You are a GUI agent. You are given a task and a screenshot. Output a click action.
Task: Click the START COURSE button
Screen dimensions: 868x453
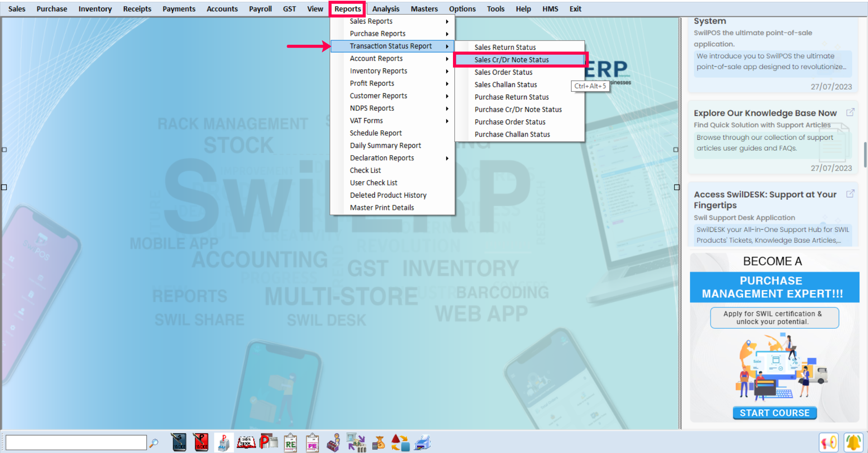(774, 413)
